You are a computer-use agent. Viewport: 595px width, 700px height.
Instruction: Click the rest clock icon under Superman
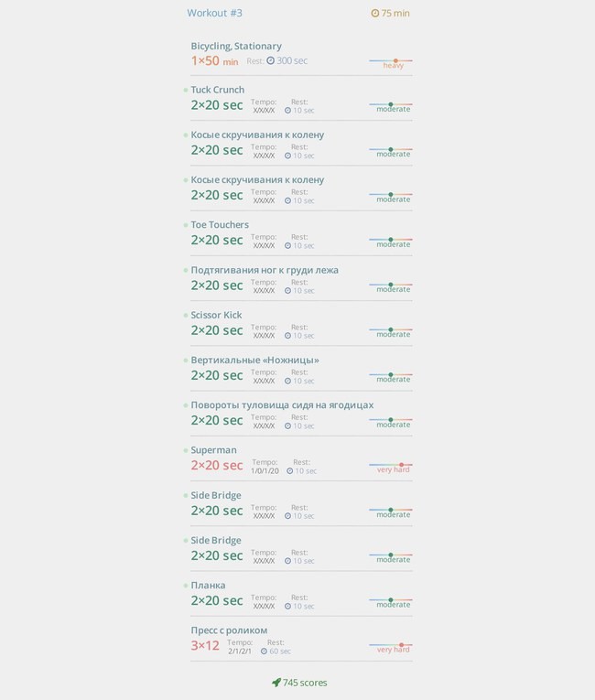290,471
